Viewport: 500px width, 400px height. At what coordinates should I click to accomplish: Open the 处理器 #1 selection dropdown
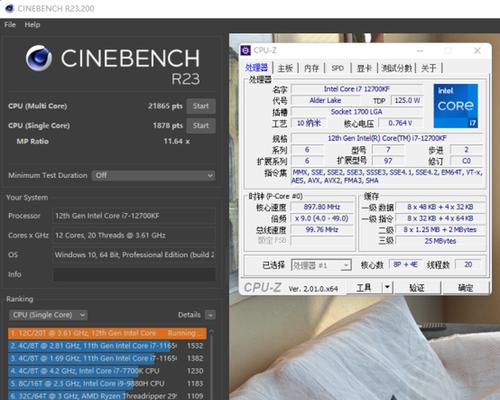[321, 265]
